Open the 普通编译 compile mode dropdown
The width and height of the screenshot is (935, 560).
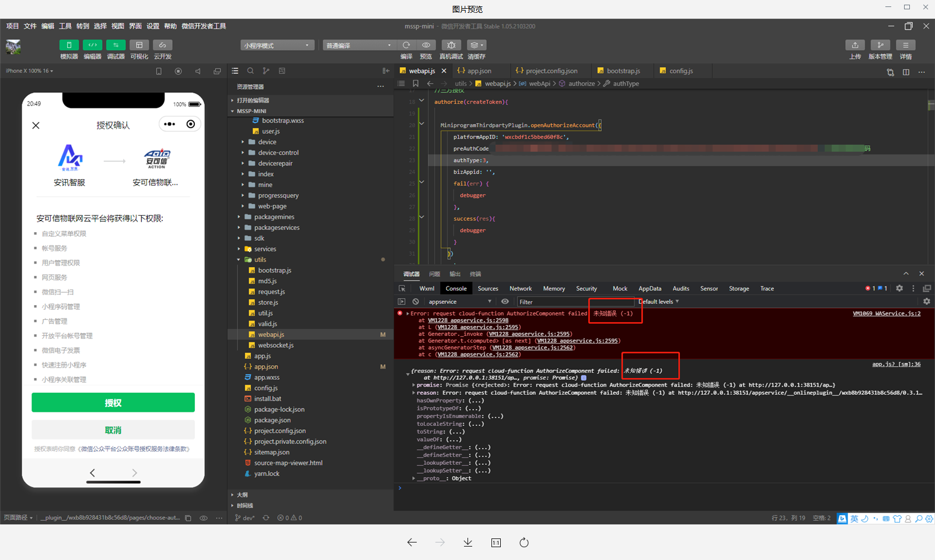pyautogui.click(x=360, y=45)
